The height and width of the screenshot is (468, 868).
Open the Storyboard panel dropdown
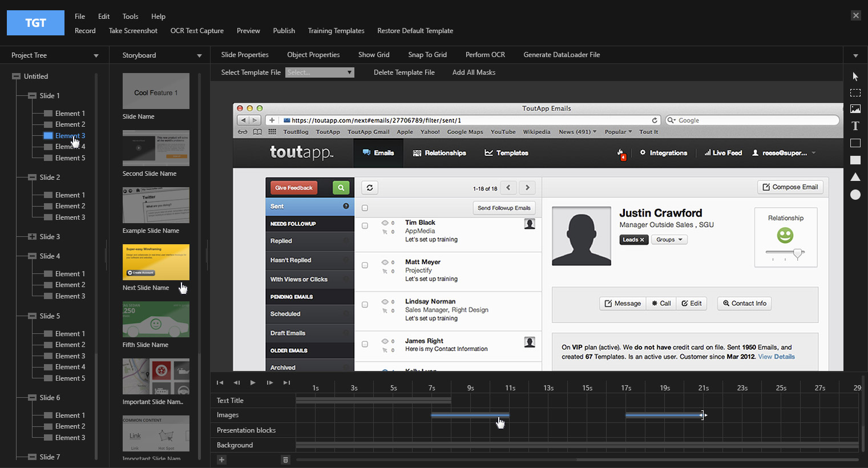pos(199,56)
